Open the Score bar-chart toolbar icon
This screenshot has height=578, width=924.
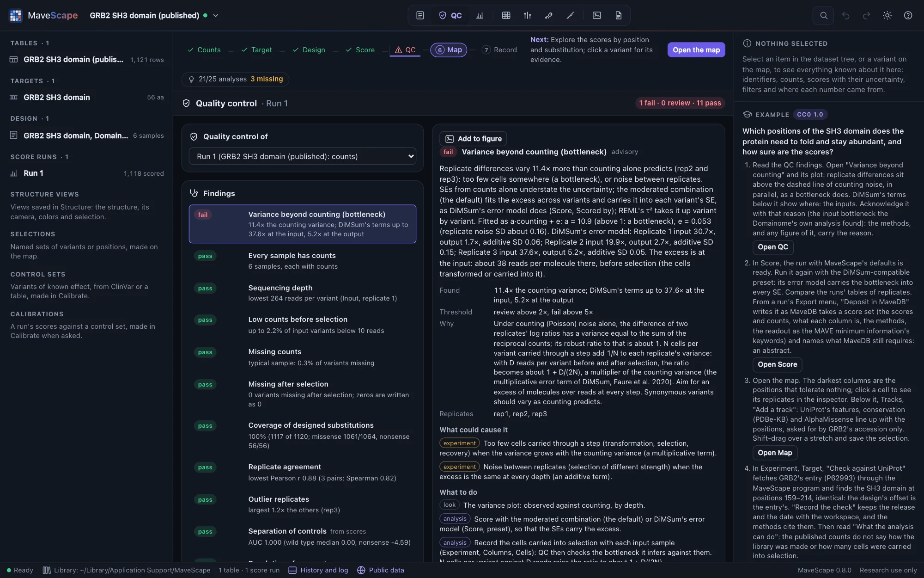pos(480,15)
